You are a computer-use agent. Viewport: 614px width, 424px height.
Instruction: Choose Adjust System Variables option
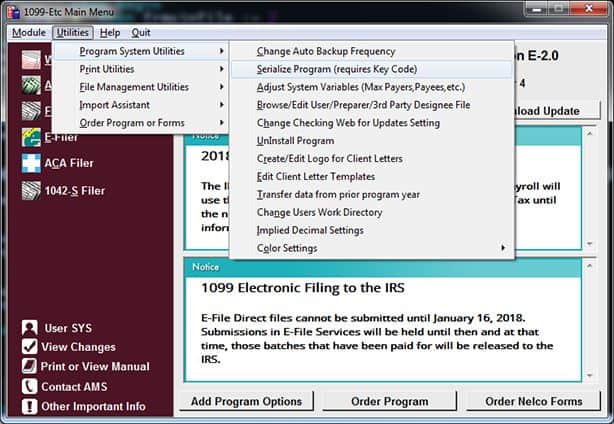point(372,87)
